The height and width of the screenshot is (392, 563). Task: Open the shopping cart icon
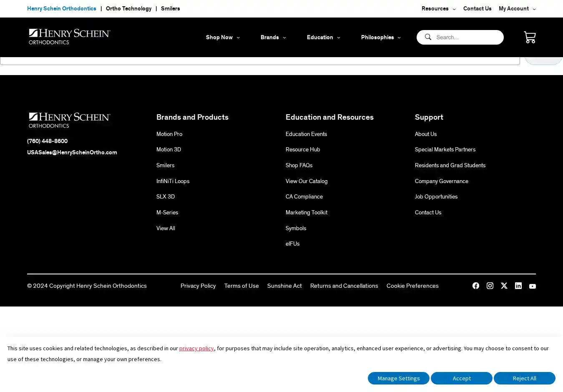point(530,37)
